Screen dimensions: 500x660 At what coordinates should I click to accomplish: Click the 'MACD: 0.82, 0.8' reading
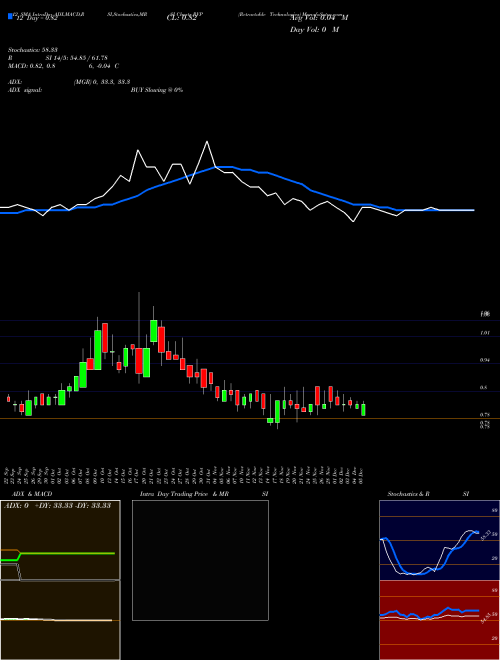[x=32, y=66]
